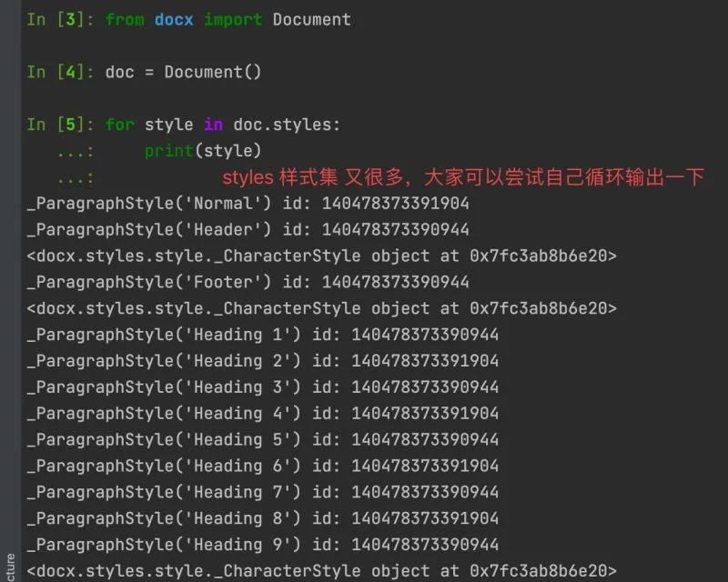Open the Structure tool window tab
The height and width of the screenshot is (582, 728).
coord(10,567)
